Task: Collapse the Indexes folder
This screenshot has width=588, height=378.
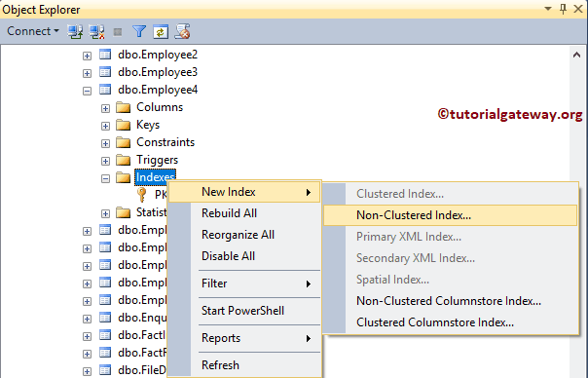Action: pos(105,178)
